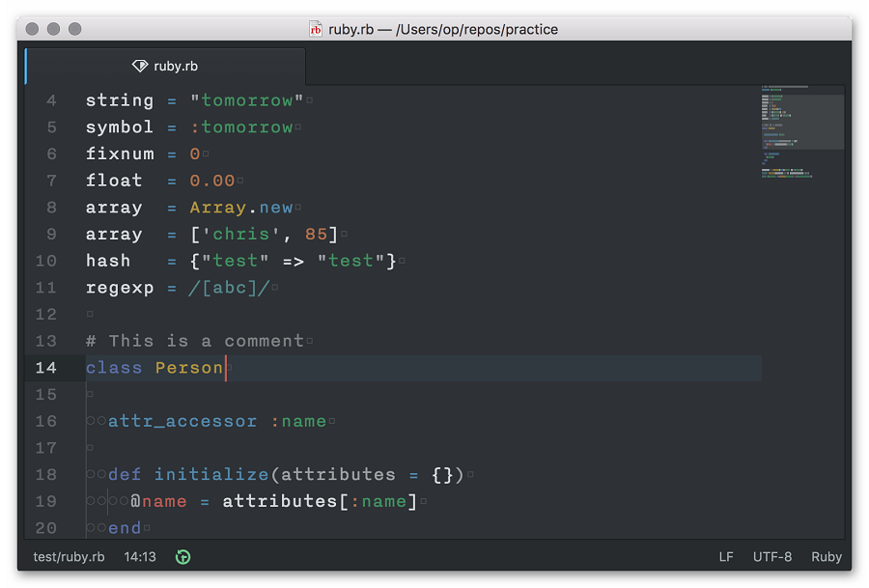The width and height of the screenshot is (869, 588).
Task: Click line number 19 in gutter
Action: pos(46,501)
